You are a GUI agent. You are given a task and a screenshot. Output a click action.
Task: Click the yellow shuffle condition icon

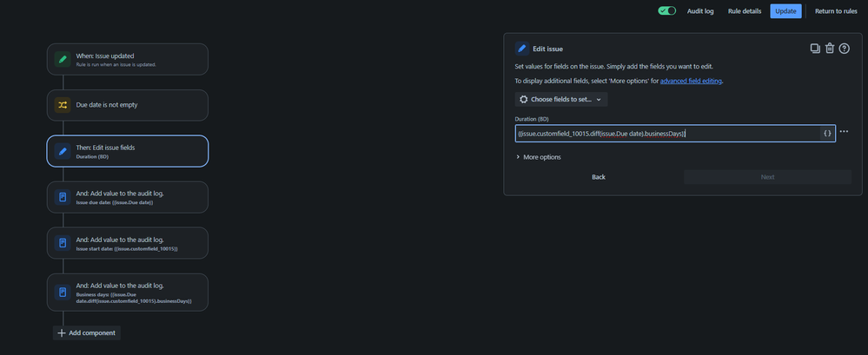click(63, 105)
